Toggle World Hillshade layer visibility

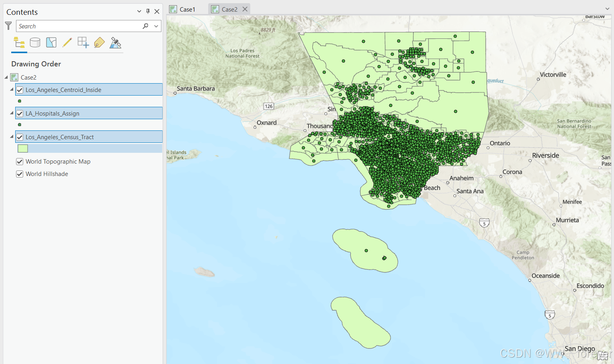(20, 174)
